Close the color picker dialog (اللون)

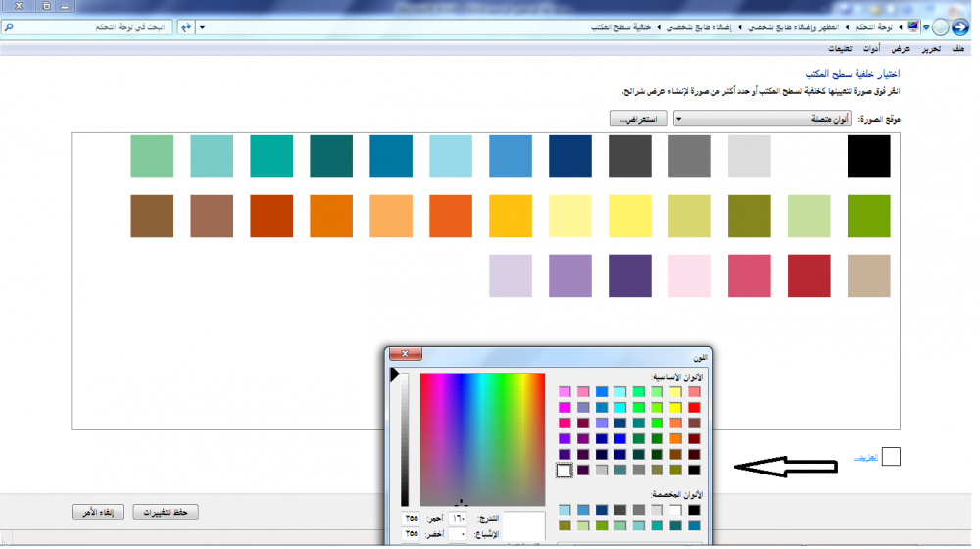tap(405, 354)
